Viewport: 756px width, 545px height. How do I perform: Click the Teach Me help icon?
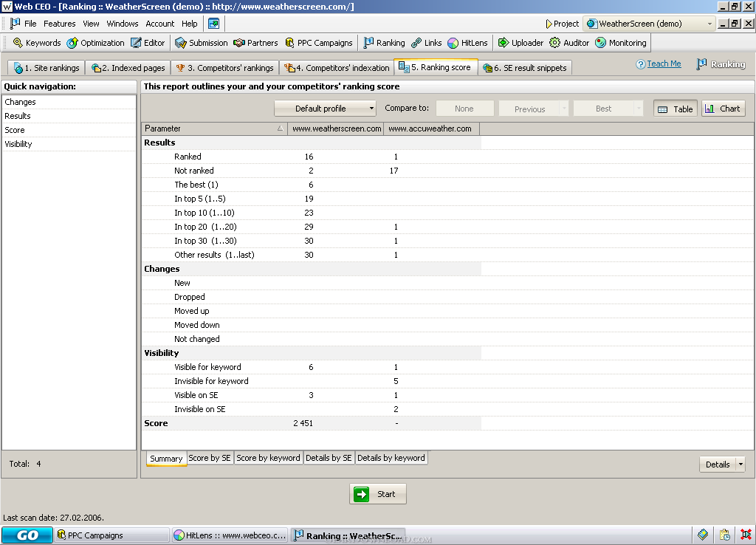click(640, 64)
